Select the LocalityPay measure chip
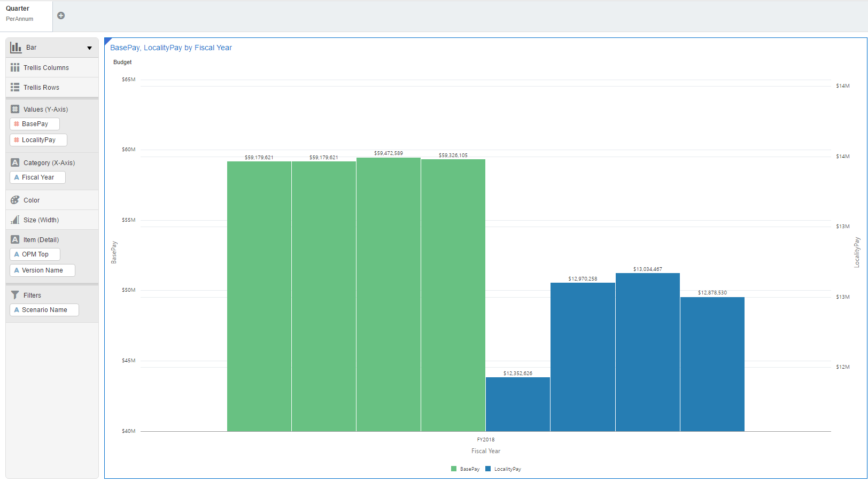The width and height of the screenshot is (868, 482). [x=38, y=140]
